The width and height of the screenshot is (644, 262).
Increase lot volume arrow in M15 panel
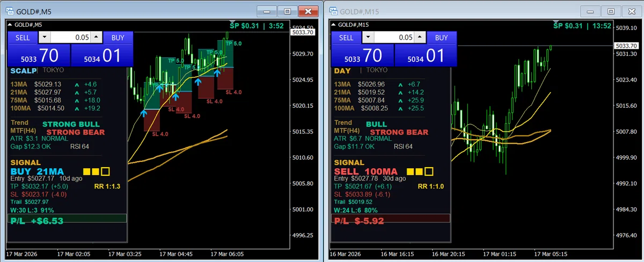pos(420,38)
